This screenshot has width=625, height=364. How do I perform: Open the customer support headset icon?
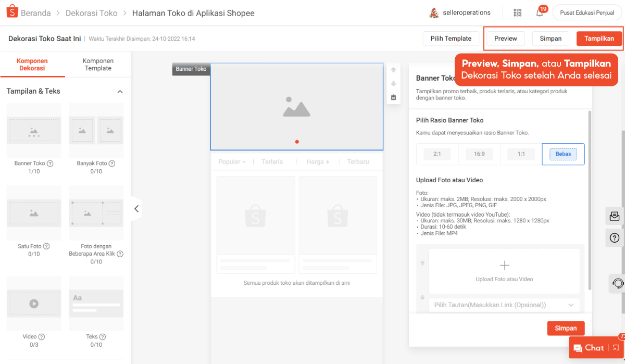coord(618,283)
